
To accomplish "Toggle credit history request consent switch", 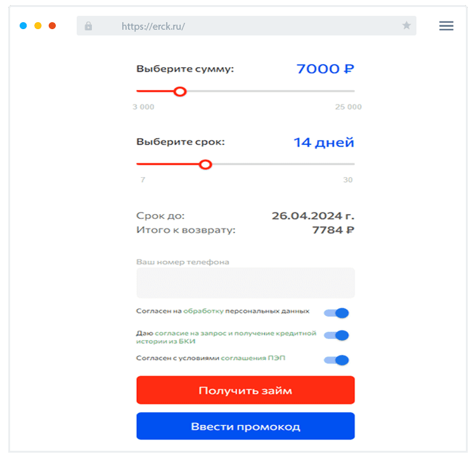I will point(337,336).
